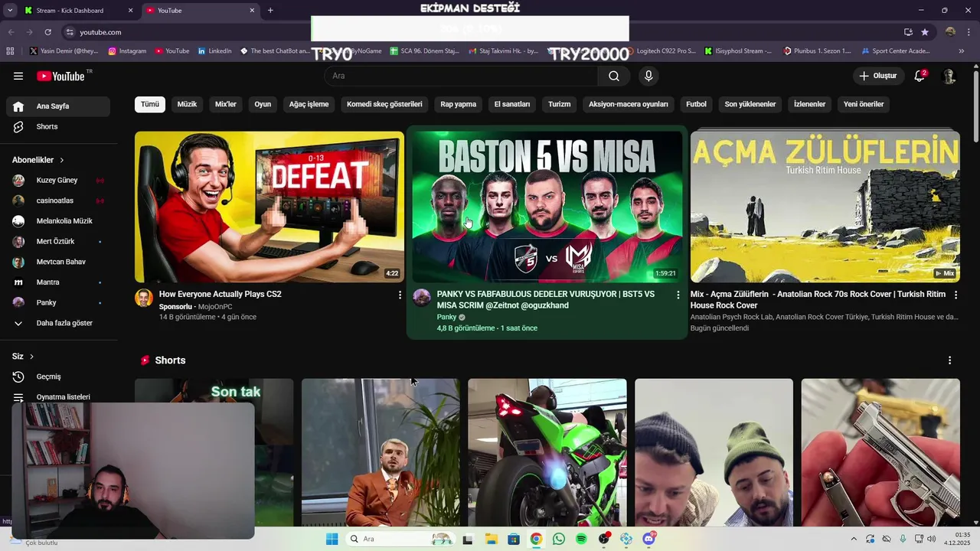Viewport: 980px width, 551px height.
Task: Open the green motorcycle Short
Action: [547, 452]
